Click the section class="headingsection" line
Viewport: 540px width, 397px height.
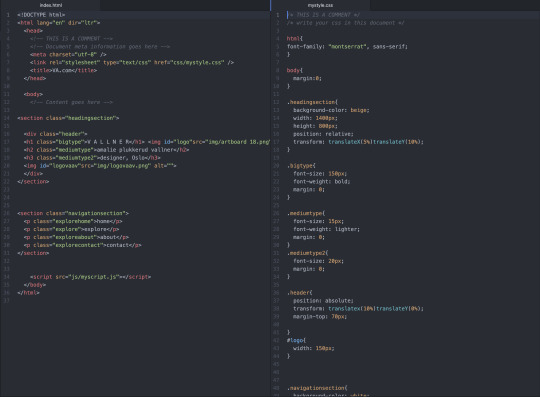[x=68, y=118]
